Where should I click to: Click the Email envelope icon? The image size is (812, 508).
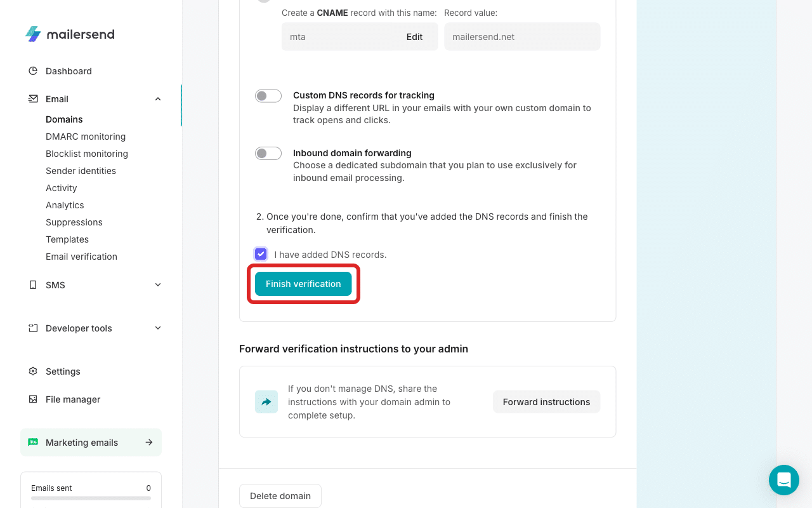(33, 98)
